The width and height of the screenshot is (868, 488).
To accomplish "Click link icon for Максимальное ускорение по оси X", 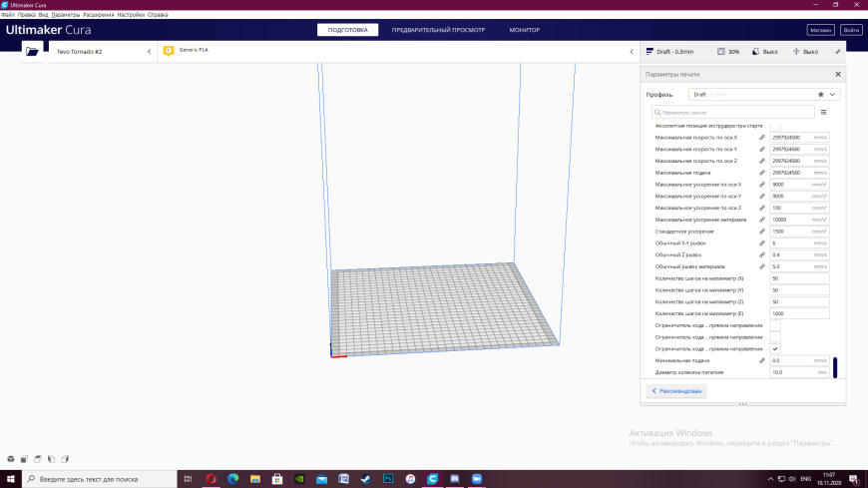I will pyautogui.click(x=762, y=185).
